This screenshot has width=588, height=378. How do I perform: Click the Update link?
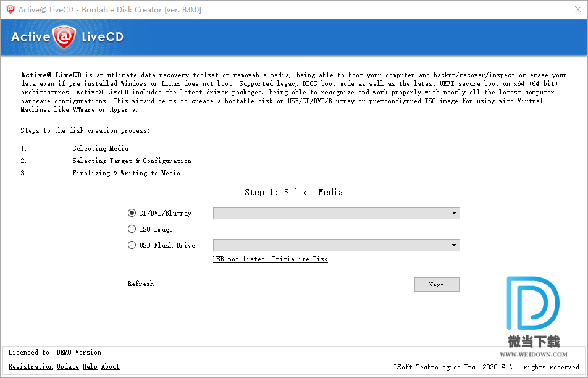click(68, 366)
